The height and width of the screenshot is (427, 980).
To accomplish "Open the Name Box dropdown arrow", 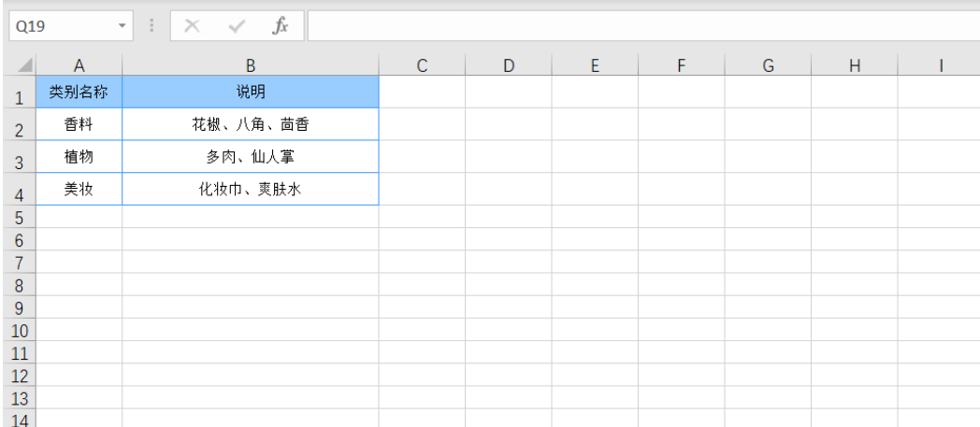I will [121, 26].
